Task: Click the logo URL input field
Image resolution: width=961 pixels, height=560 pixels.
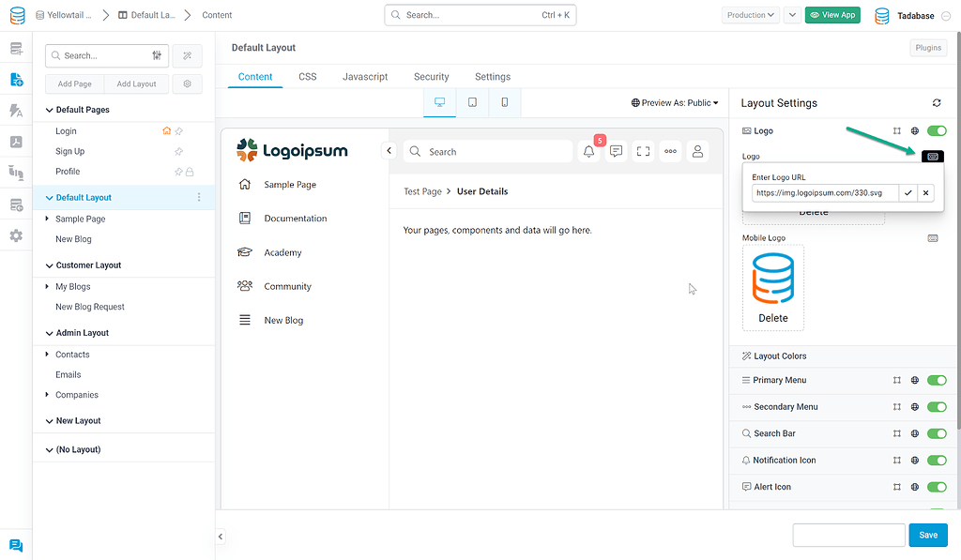Action: [x=825, y=193]
